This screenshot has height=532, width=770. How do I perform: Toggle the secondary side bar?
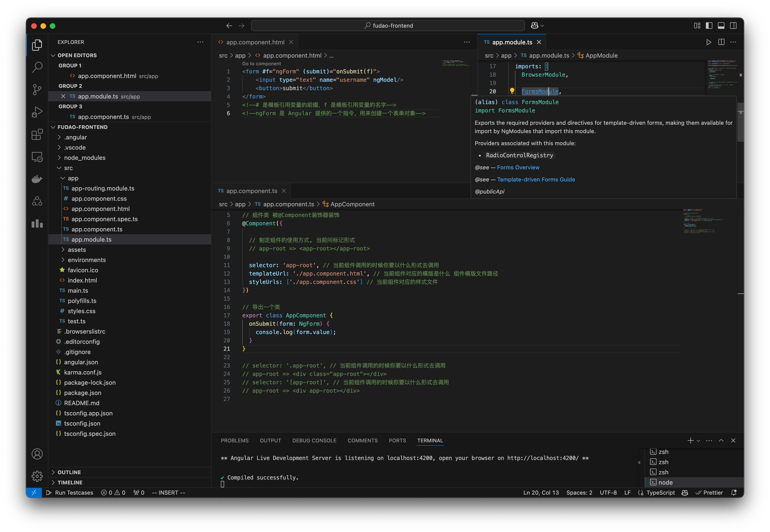[733, 25]
